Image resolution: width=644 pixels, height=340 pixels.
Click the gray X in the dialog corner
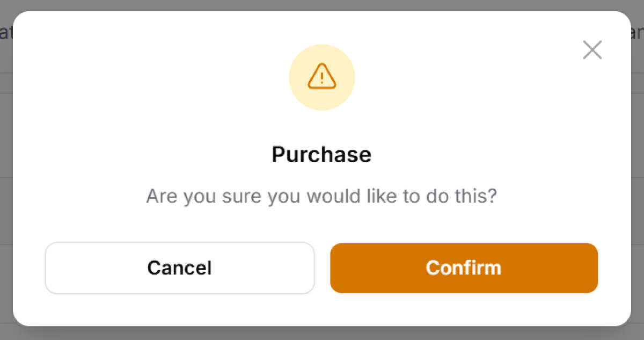pyautogui.click(x=592, y=50)
